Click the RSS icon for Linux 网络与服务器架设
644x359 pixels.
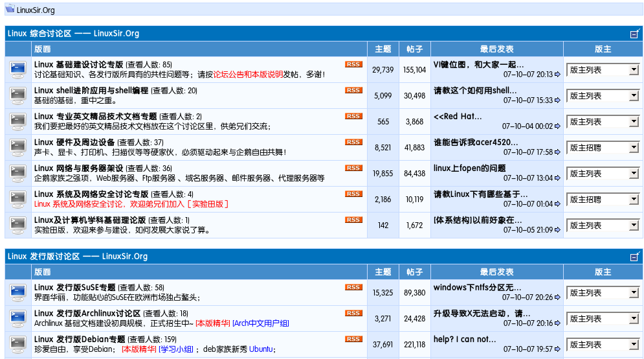[353, 168]
